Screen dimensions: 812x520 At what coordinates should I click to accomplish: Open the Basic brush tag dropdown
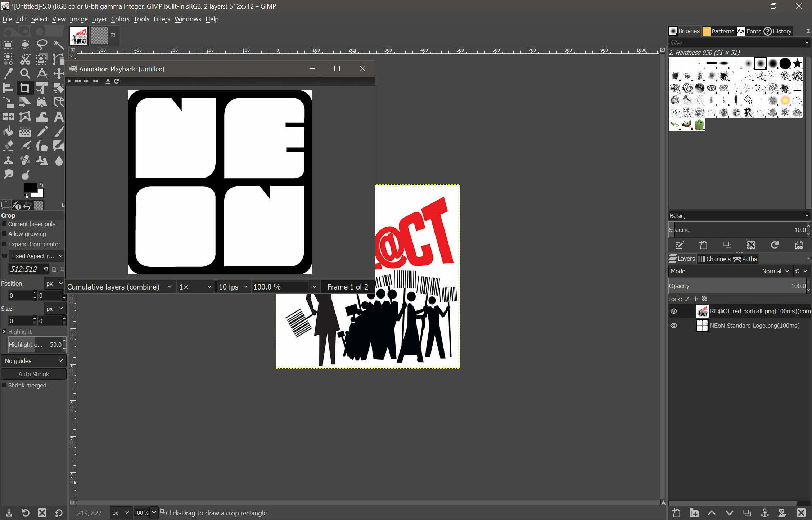739,216
